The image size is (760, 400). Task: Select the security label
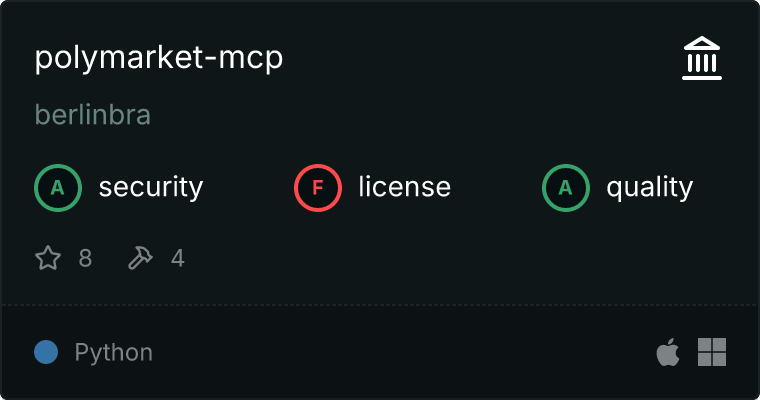(x=151, y=188)
